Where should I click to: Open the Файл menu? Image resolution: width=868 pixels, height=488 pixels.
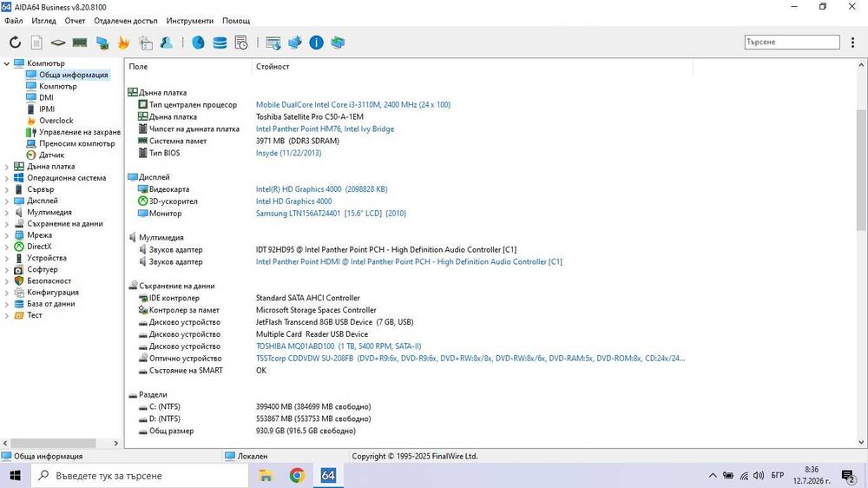14,21
